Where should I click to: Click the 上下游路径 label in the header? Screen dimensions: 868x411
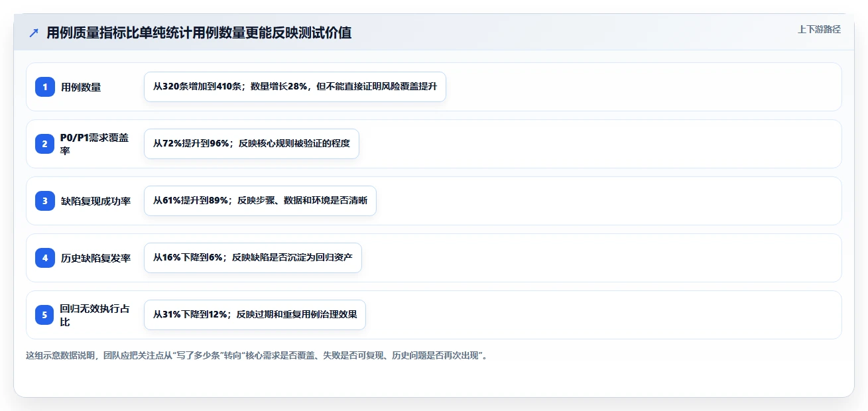tap(819, 29)
